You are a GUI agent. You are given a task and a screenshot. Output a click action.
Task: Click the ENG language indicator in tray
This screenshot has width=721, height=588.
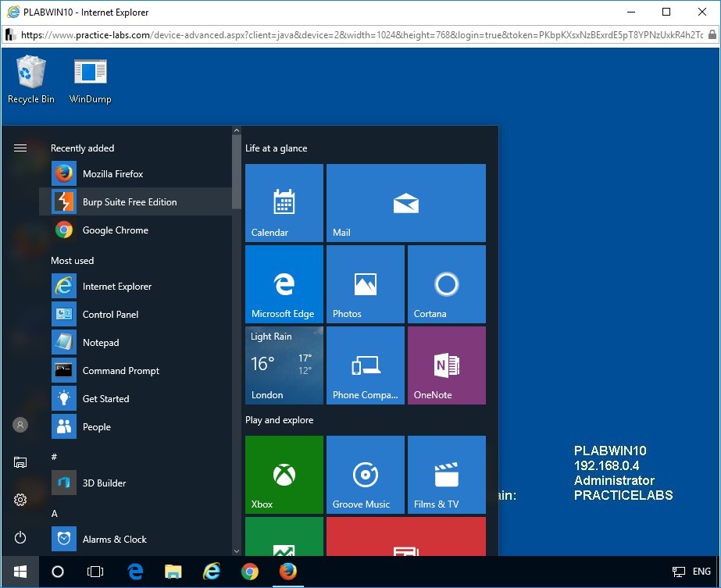point(701,572)
